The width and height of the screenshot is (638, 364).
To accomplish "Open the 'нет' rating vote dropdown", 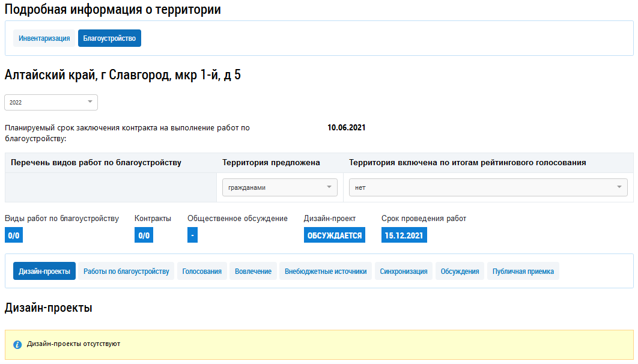I will tap(488, 187).
